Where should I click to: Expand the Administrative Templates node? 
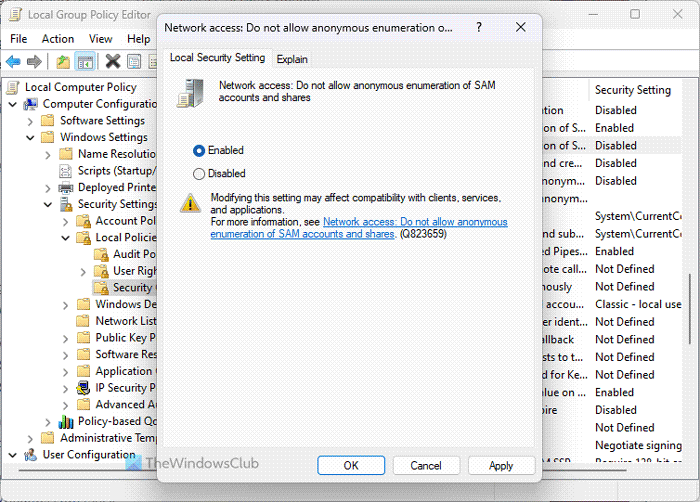[30, 439]
